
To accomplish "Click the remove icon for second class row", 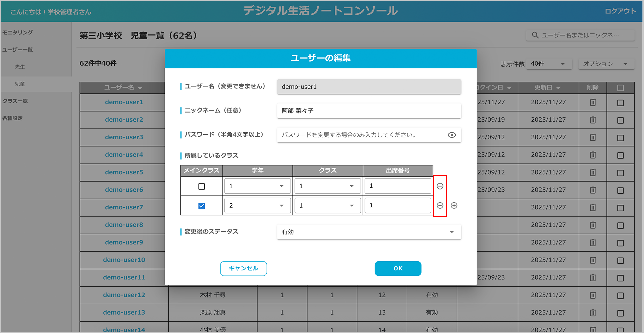I will point(440,205).
